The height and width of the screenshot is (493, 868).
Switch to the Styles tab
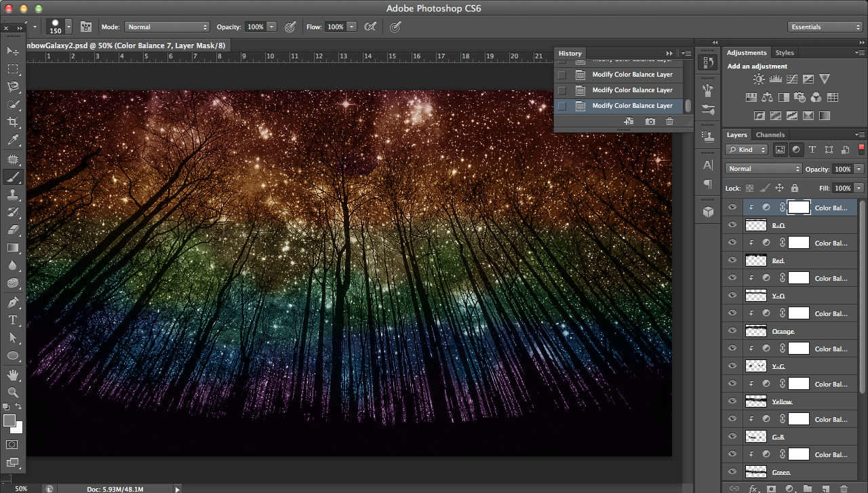[785, 53]
